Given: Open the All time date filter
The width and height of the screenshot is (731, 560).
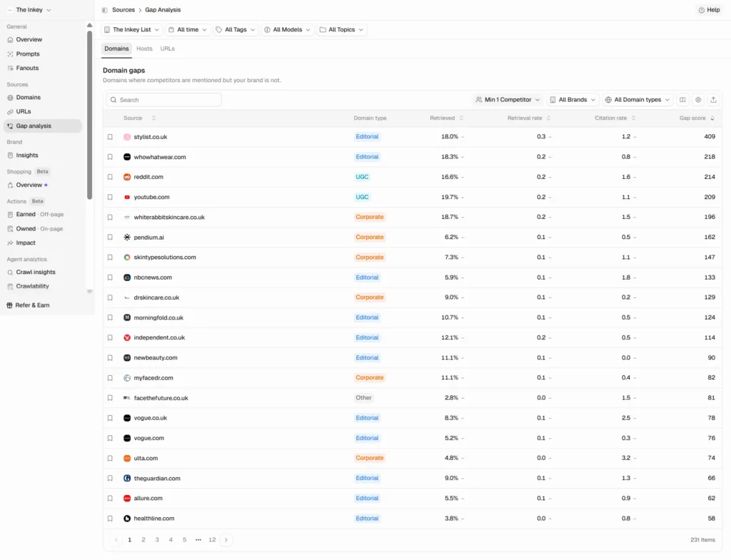Looking at the screenshot, I should click(x=188, y=30).
